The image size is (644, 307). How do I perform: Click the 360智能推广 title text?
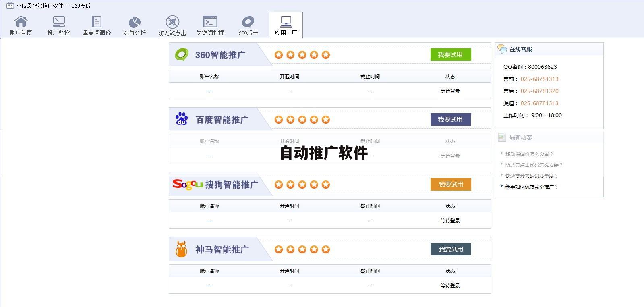[220, 55]
